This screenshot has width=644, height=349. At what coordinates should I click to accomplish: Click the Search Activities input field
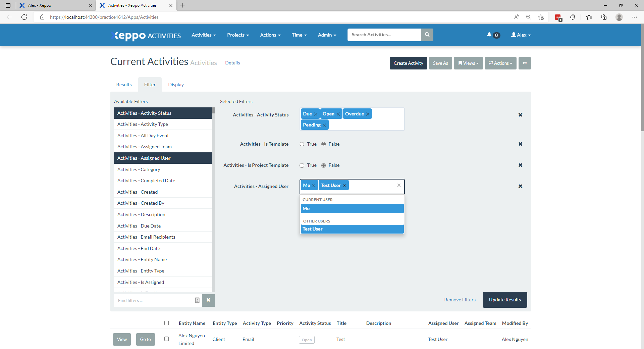(384, 35)
